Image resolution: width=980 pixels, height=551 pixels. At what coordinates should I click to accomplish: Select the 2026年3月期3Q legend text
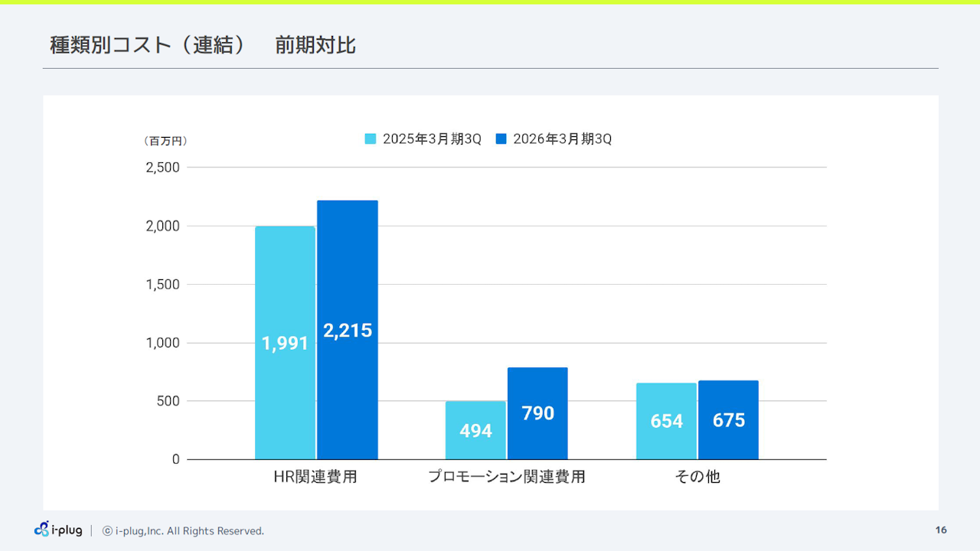[x=563, y=139]
